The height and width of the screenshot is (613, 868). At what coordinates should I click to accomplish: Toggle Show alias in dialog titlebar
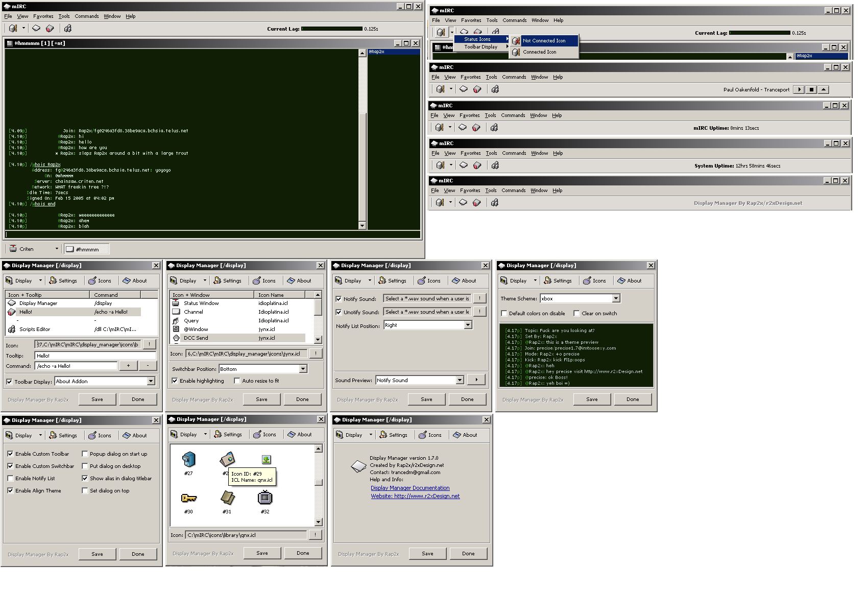click(x=85, y=478)
